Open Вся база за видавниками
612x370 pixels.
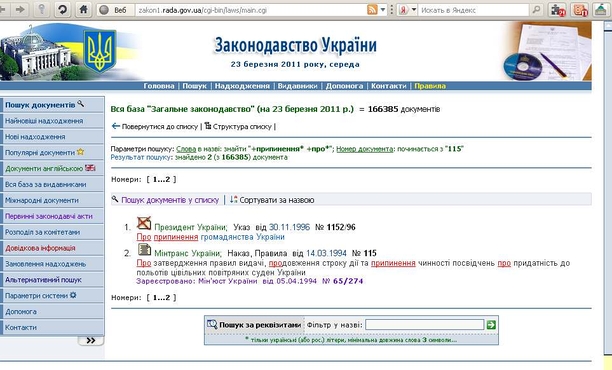pyautogui.click(x=45, y=185)
